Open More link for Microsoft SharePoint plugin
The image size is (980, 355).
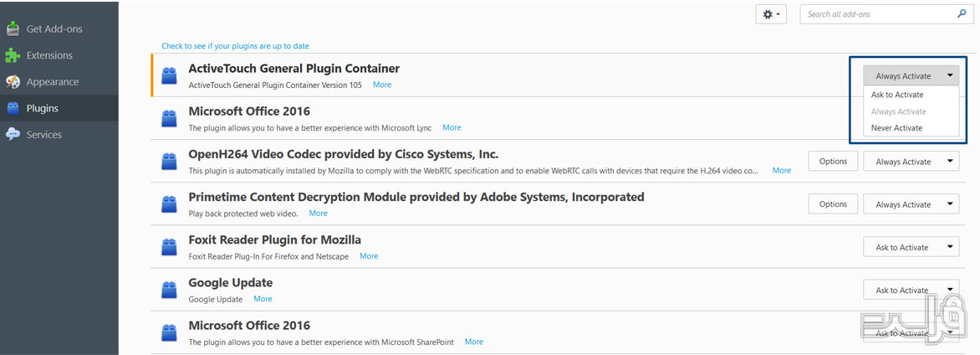click(474, 342)
